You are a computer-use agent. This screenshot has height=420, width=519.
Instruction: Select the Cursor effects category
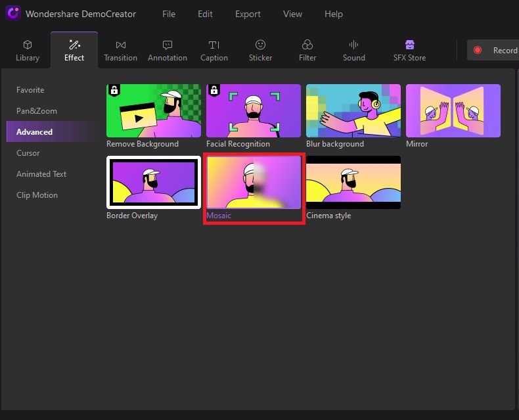(x=28, y=153)
